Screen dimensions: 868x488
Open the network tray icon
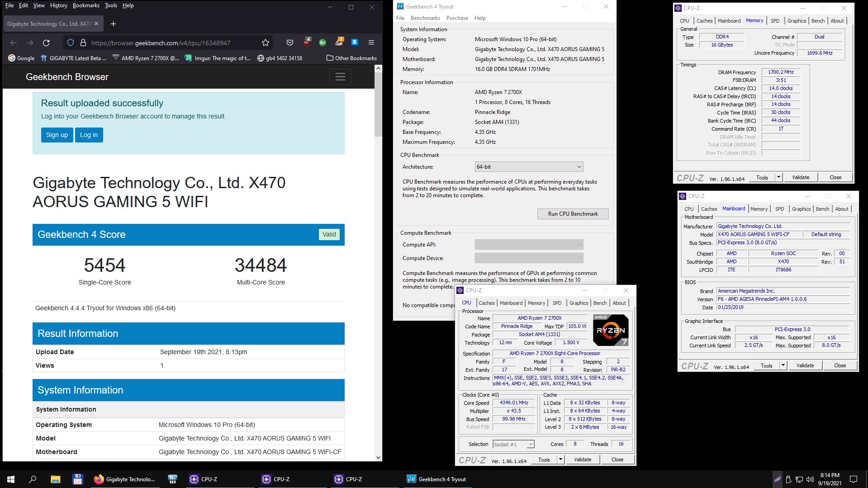(x=799, y=479)
